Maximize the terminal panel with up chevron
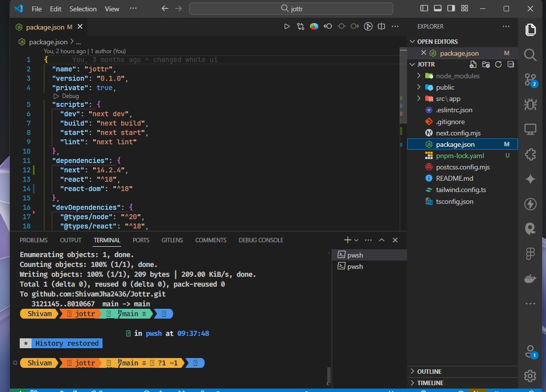 click(x=381, y=240)
